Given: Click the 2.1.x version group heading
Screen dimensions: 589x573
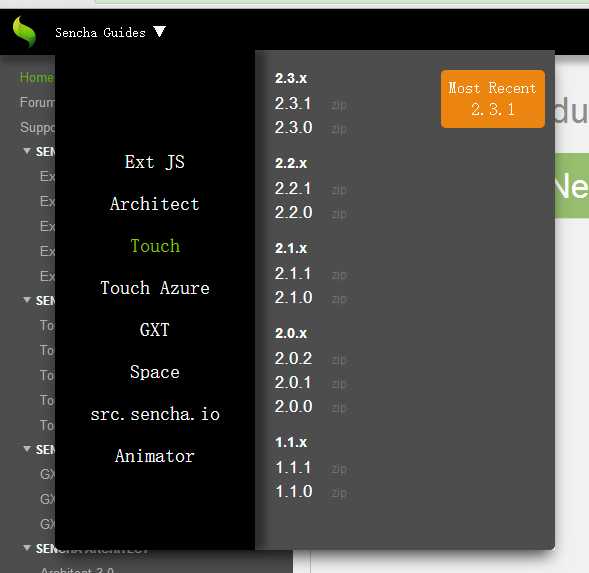Looking at the screenshot, I should (291, 248).
